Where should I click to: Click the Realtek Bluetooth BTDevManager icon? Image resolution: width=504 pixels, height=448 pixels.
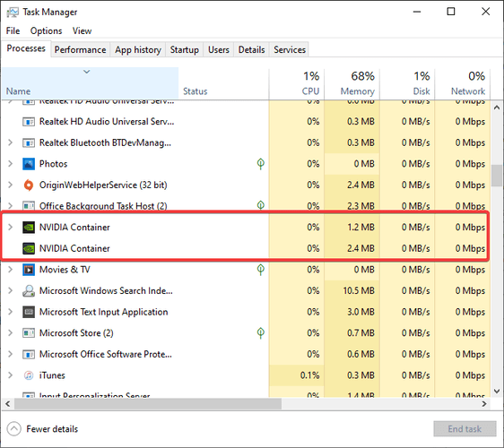point(29,142)
